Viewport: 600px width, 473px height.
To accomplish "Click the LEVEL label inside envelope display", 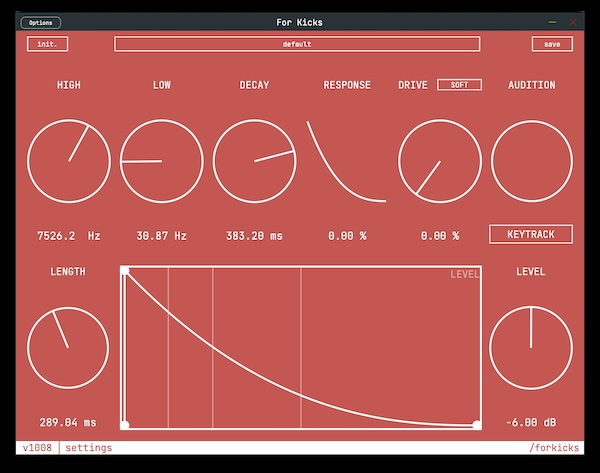I will [465, 274].
